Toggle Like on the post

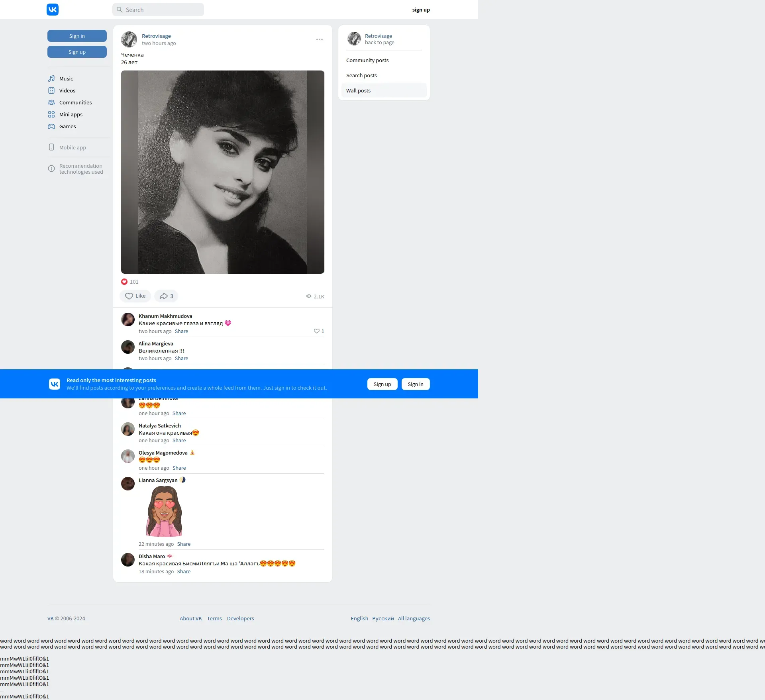click(135, 296)
